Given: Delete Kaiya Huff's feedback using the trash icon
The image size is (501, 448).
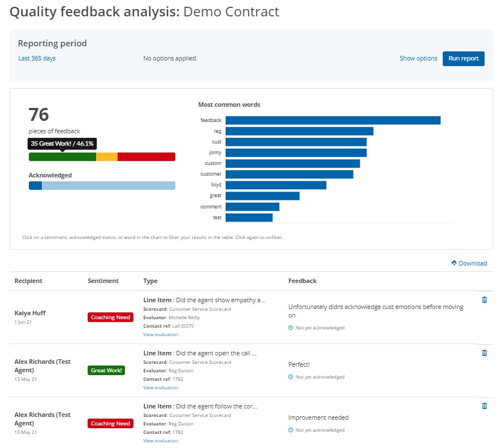Looking at the screenshot, I should (x=484, y=299).
